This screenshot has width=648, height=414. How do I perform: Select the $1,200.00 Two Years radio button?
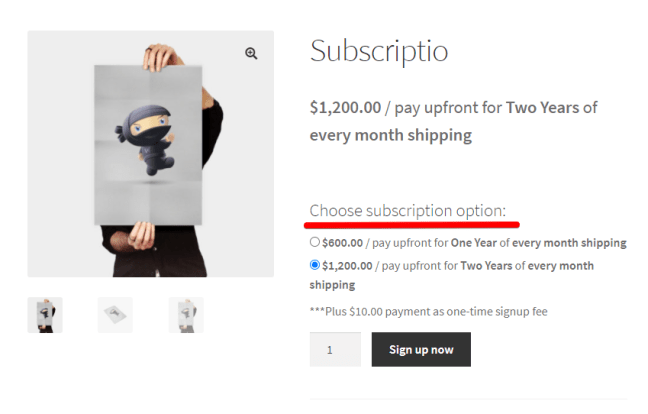pos(315,265)
